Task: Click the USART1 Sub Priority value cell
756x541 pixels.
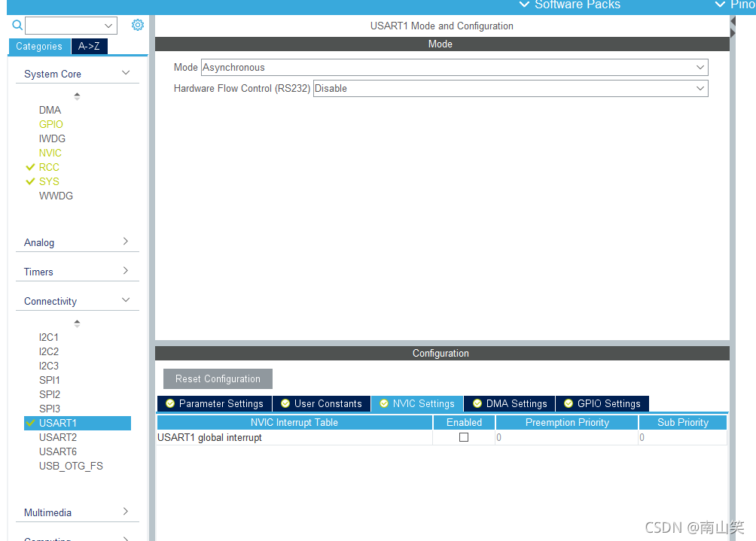Action: [x=683, y=437]
